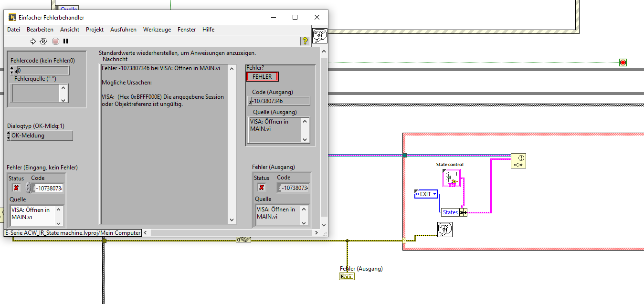Click the Code stepper in Fehler (Eingang)
The width and height of the screenshot is (644, 304).
pos(29,188)
